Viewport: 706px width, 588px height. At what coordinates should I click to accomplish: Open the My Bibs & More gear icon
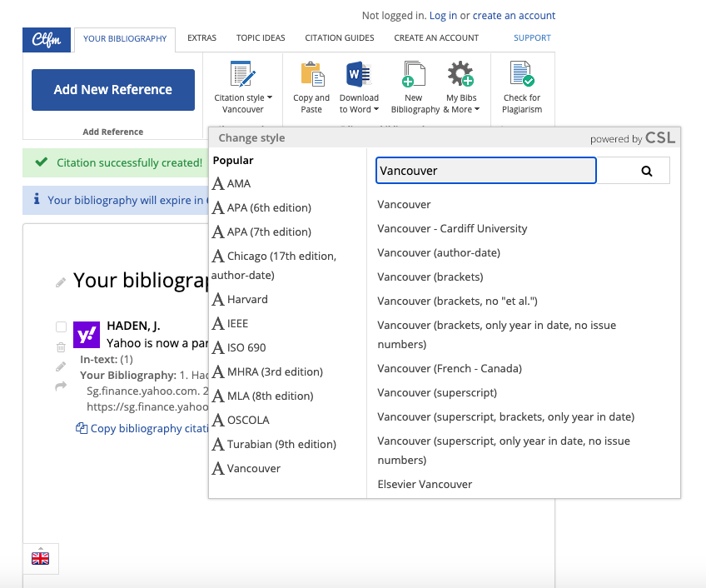click(x=460, y=73)
